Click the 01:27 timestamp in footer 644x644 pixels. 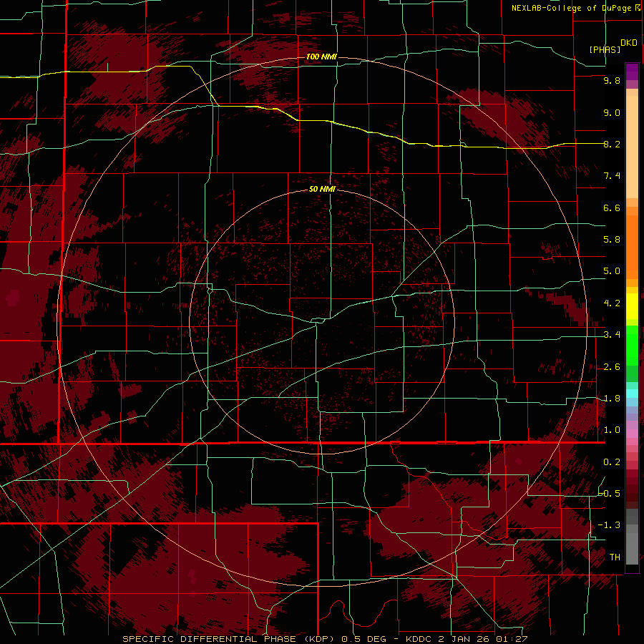tap(512, 639)
